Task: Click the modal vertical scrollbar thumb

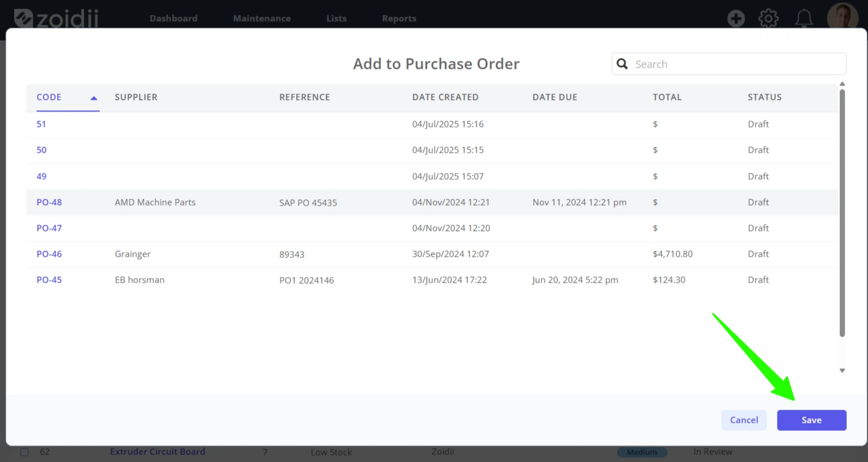Action: [842, 213]
